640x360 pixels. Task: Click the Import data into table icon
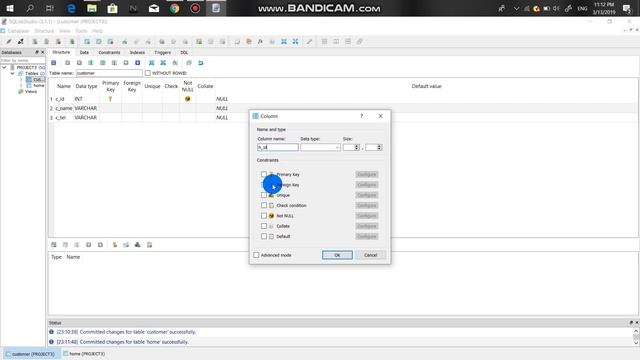pyautogui.click(x=151, y=63)
